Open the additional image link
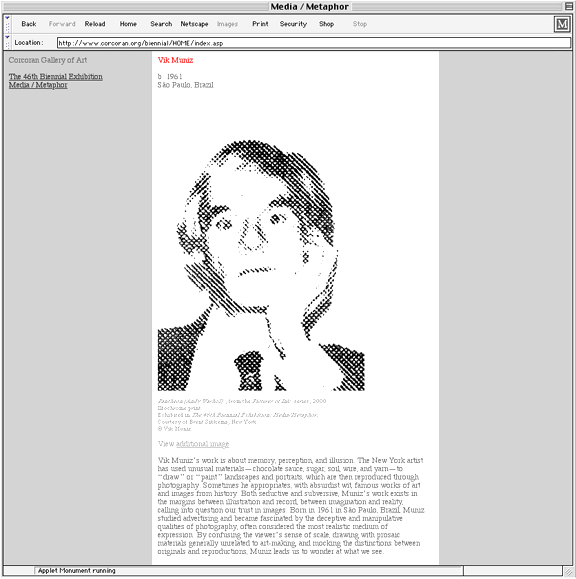Screen dimensions: 576x579 [x=202, y=444]
